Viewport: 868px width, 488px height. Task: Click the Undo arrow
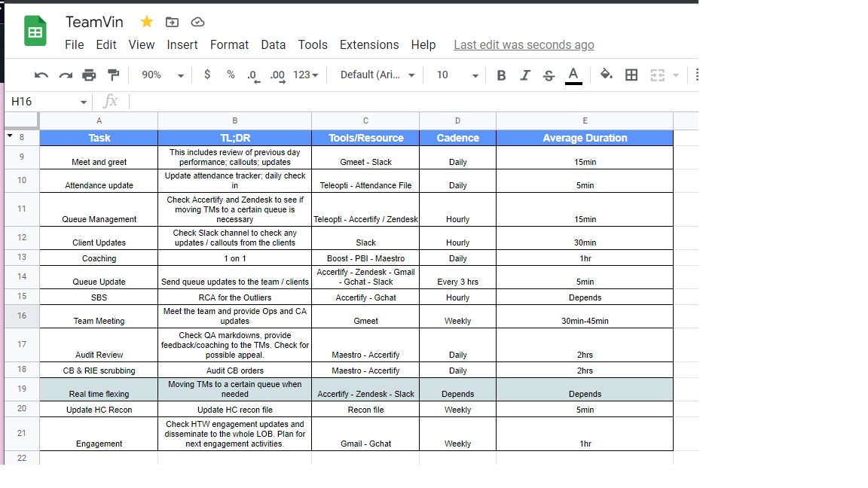(x=41, y=75)
